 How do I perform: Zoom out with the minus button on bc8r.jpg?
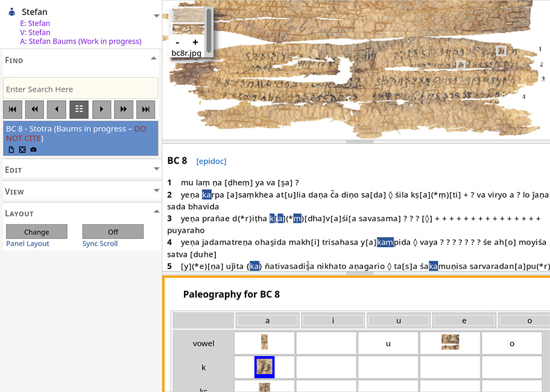pyautogui.click(x=177, y=42)
